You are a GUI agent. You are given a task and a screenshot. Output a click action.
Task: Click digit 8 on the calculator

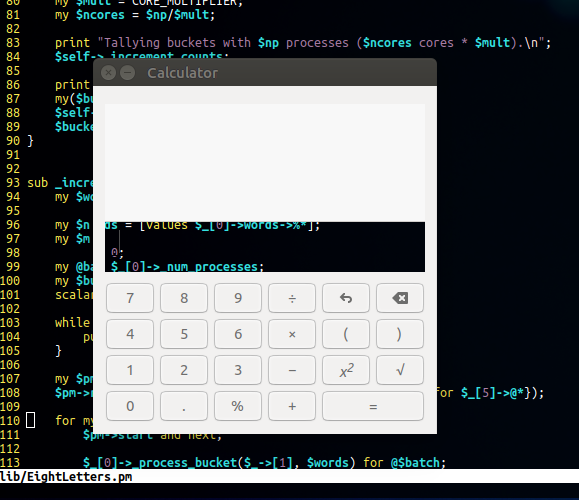click(x=184, y=298)
